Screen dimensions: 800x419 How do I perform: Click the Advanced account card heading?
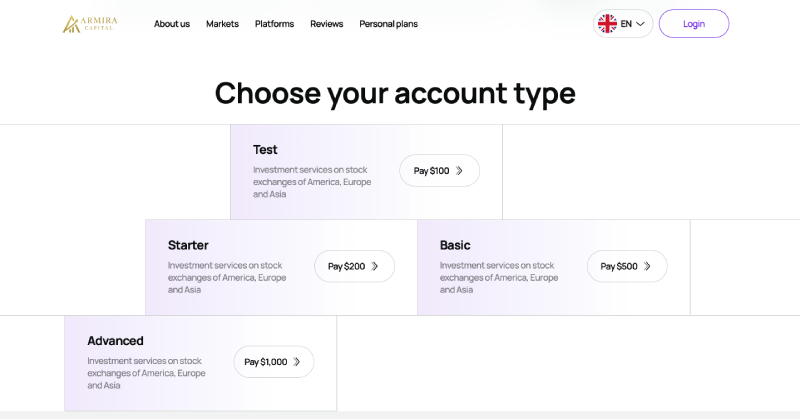115,340
